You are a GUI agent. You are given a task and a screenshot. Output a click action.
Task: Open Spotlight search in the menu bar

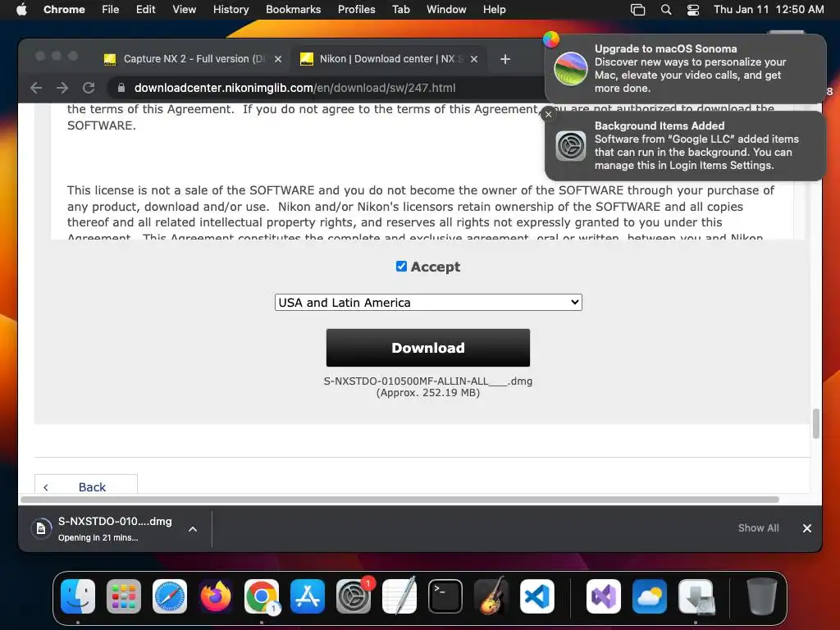click(666, 10)
